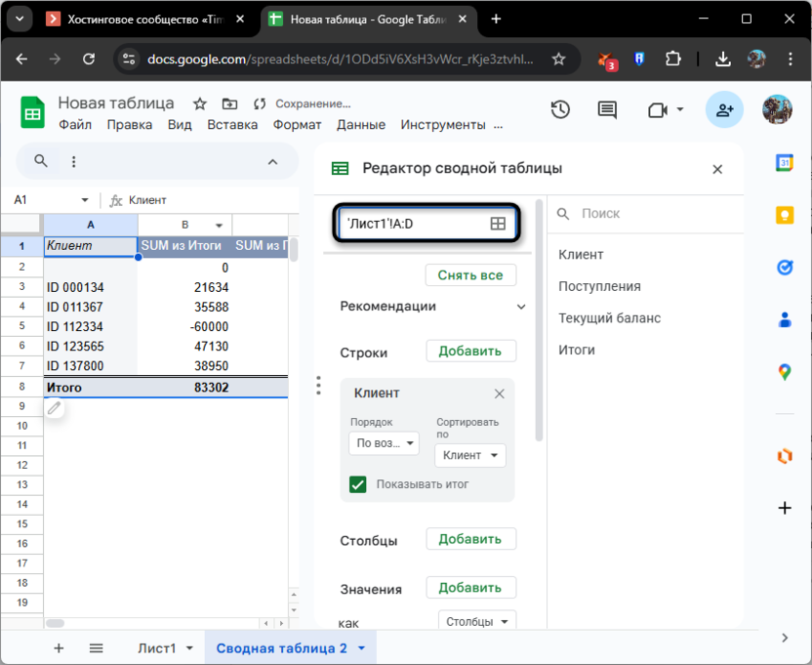Open comments icon in header

607,110
